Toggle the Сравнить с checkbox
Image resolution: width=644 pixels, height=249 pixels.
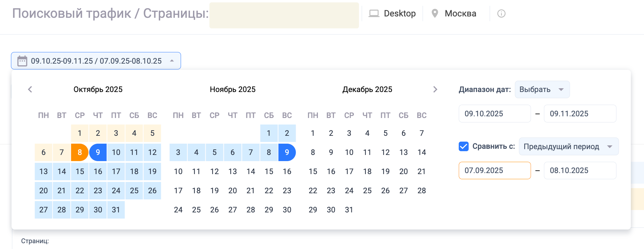click(x=464, y=146)
